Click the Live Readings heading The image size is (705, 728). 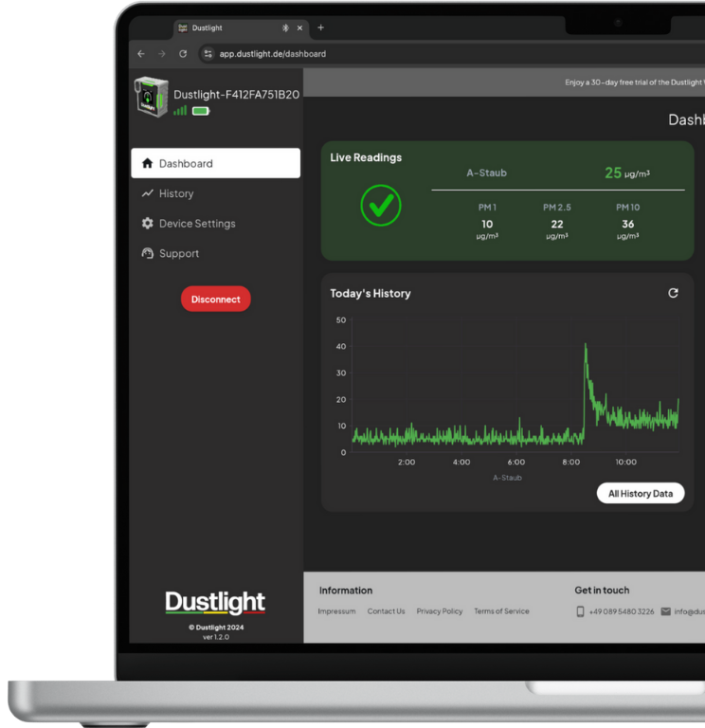(366, 157)
